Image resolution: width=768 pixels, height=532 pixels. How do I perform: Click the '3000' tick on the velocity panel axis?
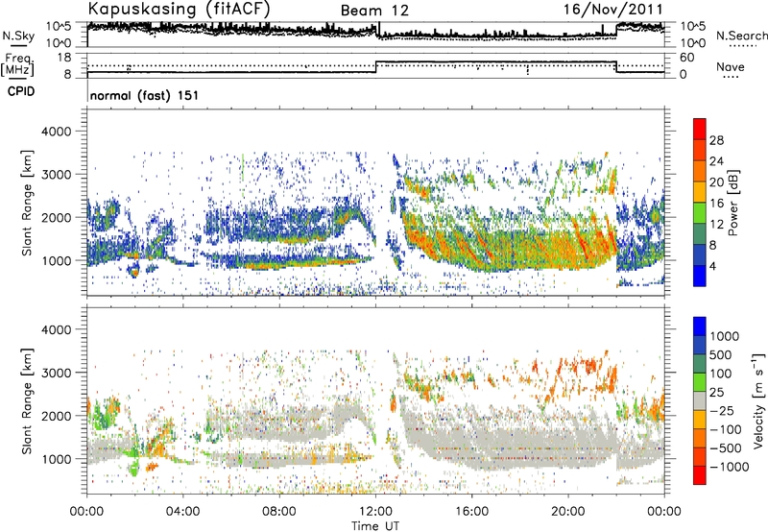(x=56, y=373)
